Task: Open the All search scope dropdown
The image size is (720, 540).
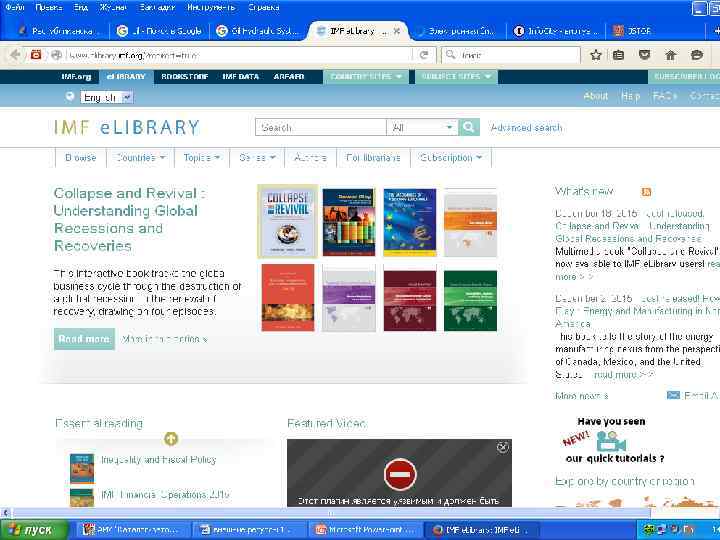Action: pyautogui.click(x=422, y=127)
